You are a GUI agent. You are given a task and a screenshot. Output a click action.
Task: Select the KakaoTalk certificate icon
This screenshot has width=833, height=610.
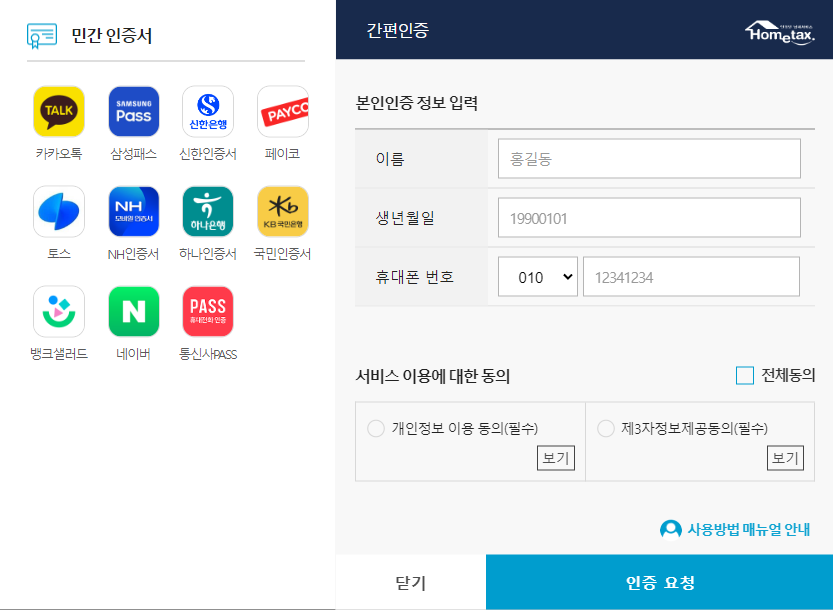tap(59, 112)
